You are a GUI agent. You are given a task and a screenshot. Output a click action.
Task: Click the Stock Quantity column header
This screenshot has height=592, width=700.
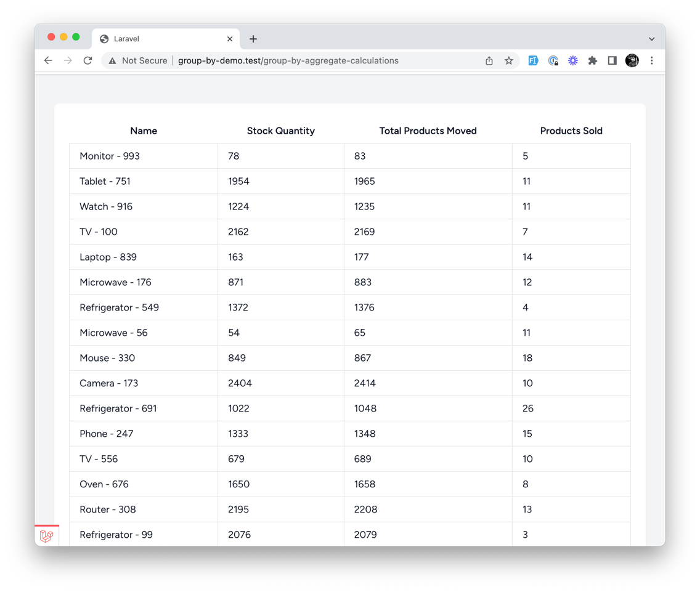(x=281, y=131)
